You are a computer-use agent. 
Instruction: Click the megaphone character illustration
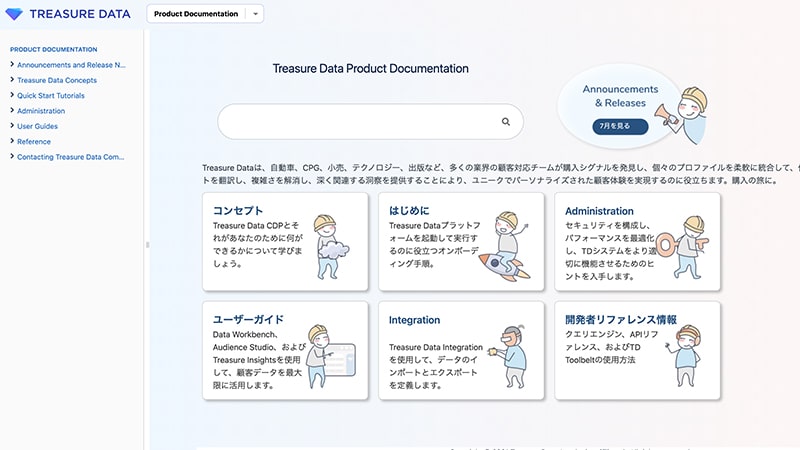point(683,116)
